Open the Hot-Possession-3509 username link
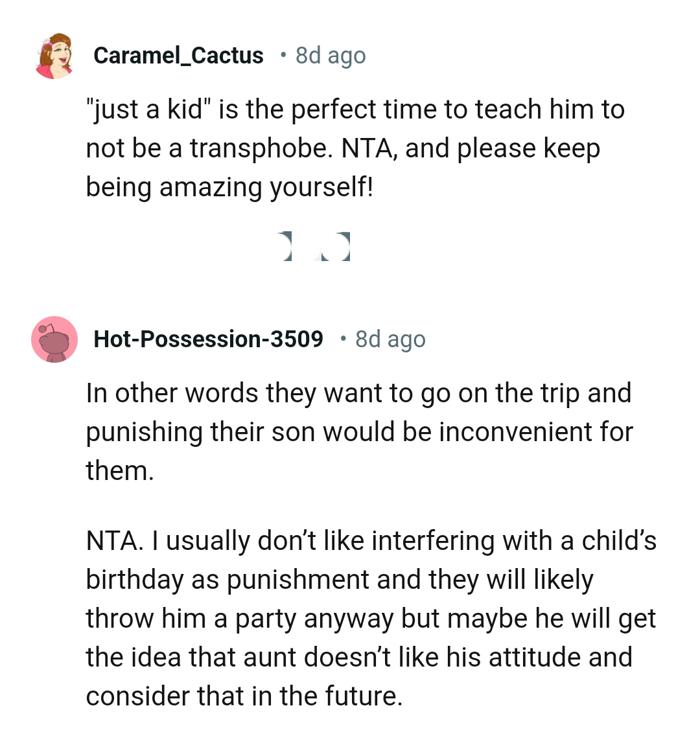This screenshot has width=700, height=732. click(208, 338)
